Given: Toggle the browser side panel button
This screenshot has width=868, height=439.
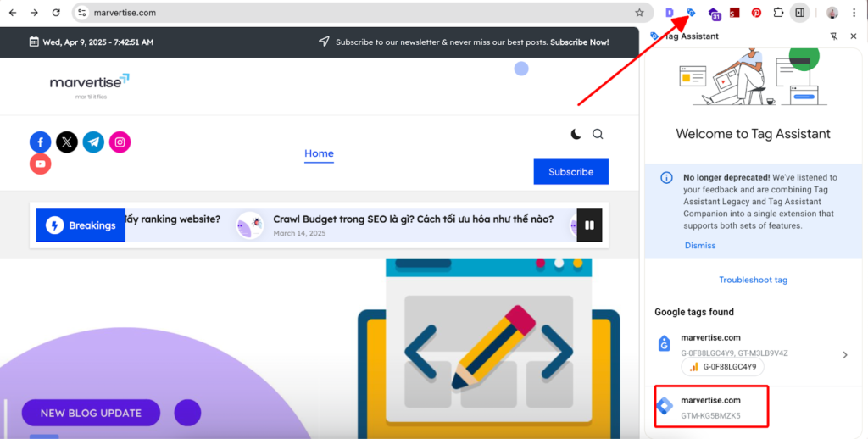Looking at the screenshot, I should [800, 12].
